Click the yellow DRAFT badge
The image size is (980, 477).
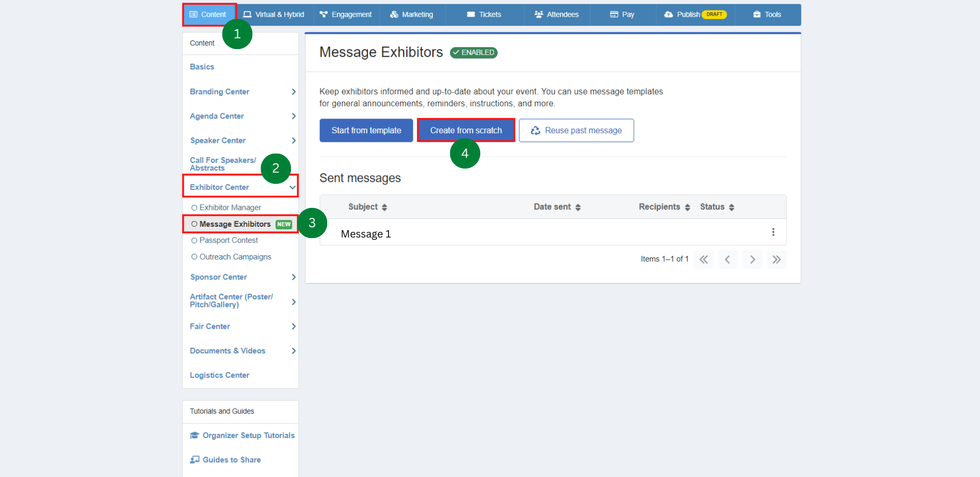(x=714, y=14)
